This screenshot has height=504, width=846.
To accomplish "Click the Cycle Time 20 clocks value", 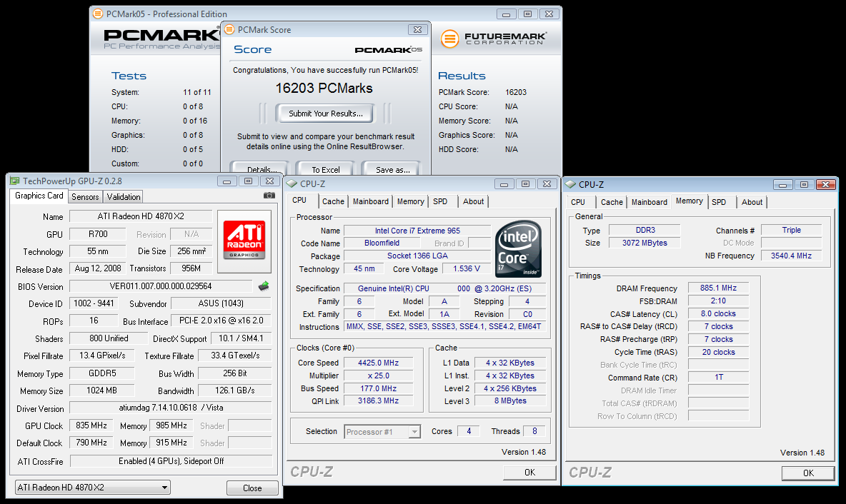I will [718, 352].
